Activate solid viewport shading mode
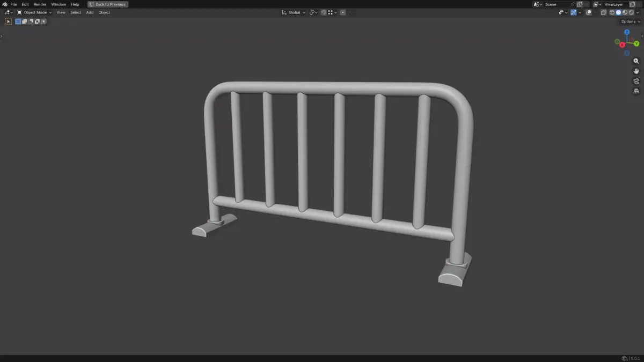Image resolution: width=644 pixels, height=362 pixels. coord(618,12)
